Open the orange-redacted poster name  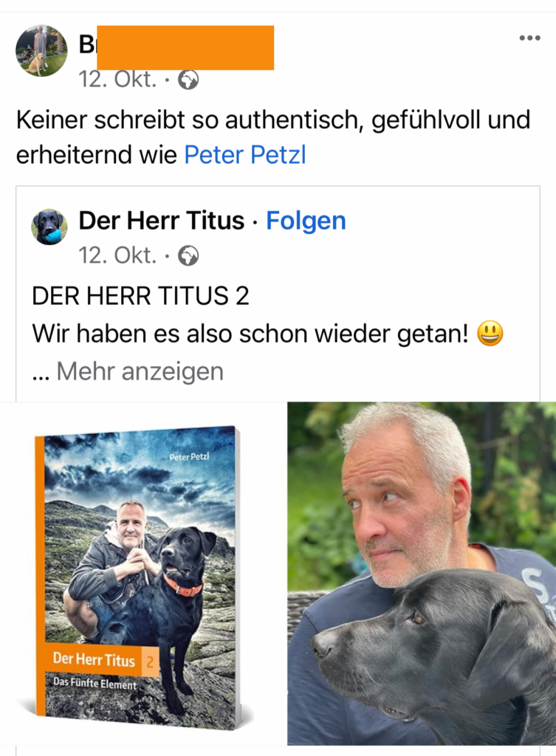176,47
